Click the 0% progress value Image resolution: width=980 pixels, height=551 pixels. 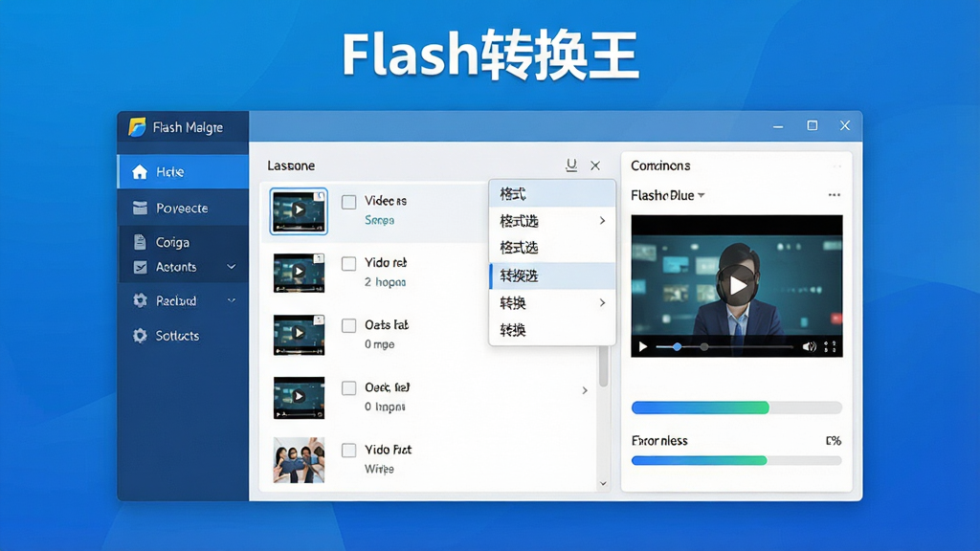click(x=834, y=440)
